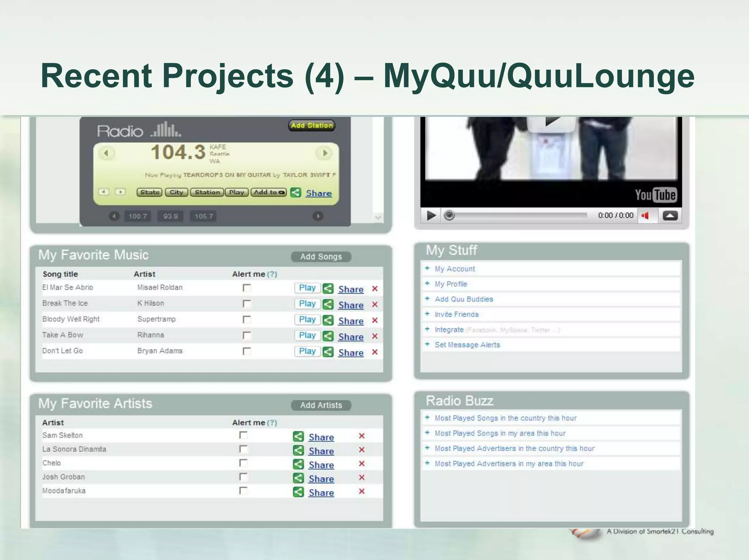749x560 pixels.
Task: Expand My Account item in My Stuff
Action: pyautogui.click(x=455, y=269)
